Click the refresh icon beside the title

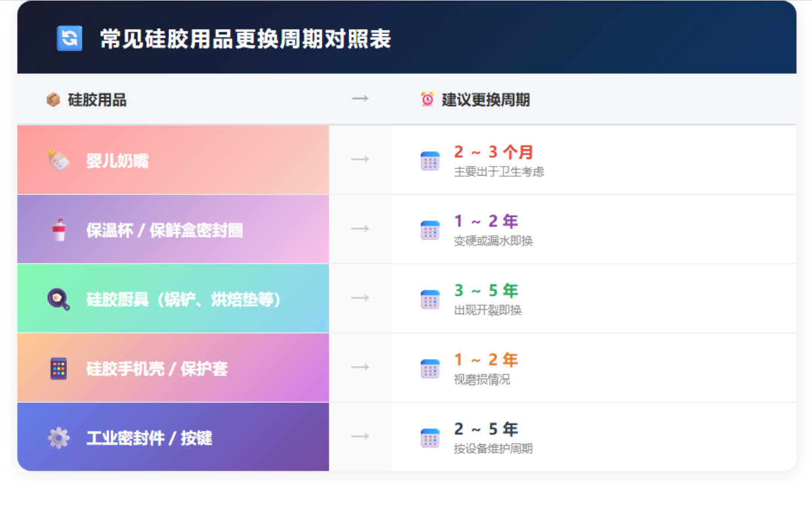[69, 38]
